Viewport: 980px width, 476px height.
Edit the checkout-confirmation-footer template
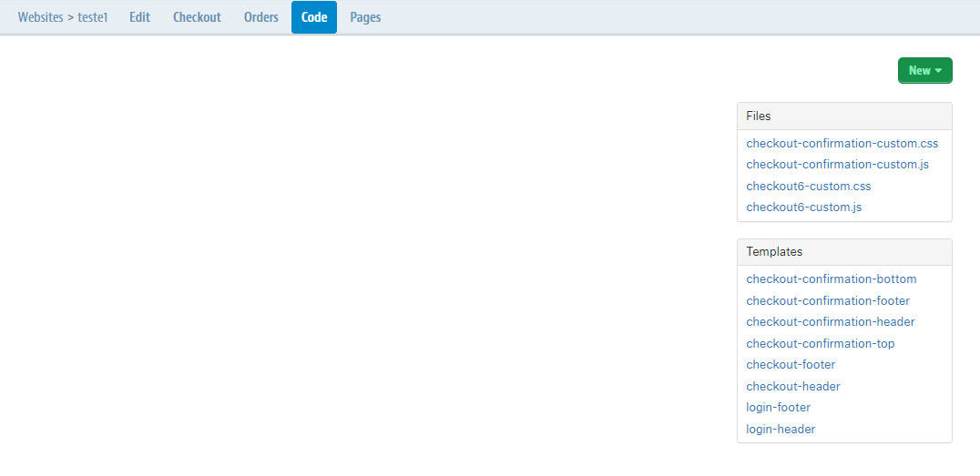coord(827,301)
